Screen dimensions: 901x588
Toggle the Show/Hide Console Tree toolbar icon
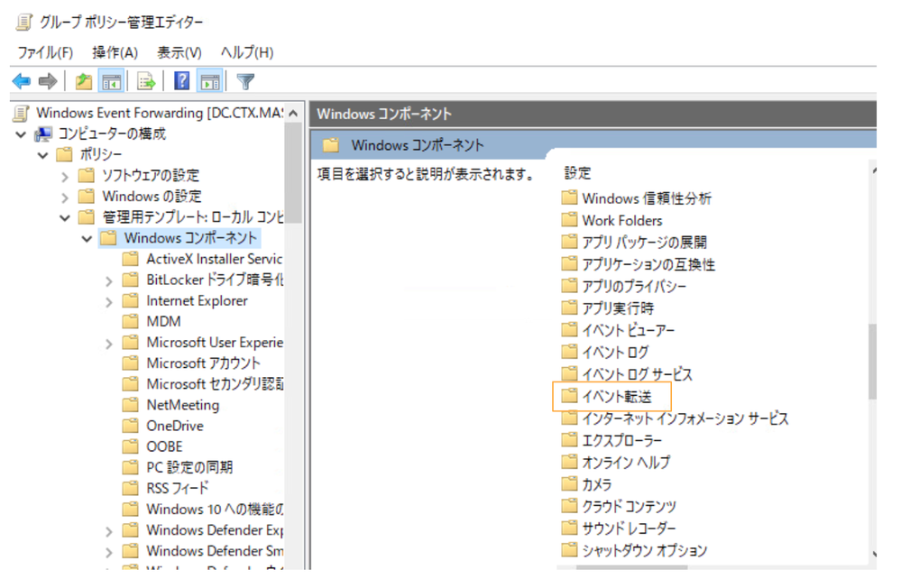[112, 82]
